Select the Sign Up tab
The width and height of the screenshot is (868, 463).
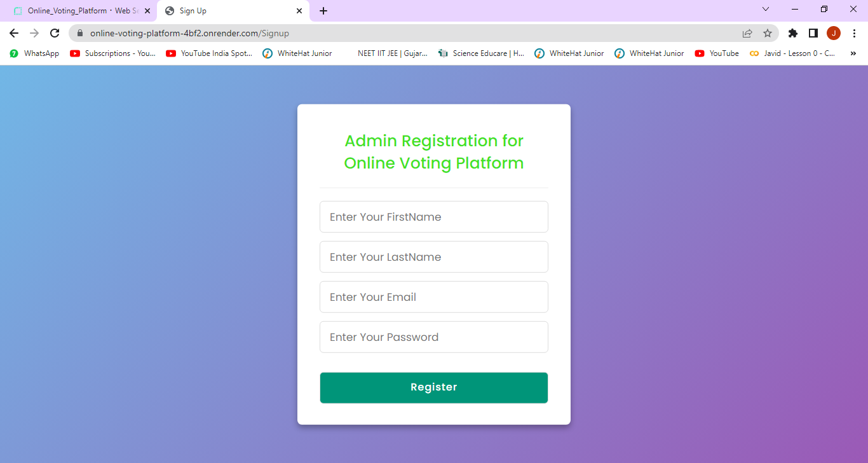click(210, 10)
